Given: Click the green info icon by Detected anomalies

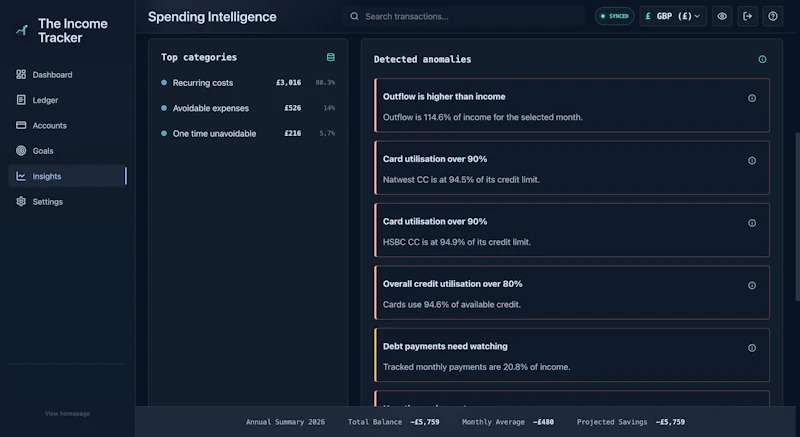Looking at the screenshot, I should tap(762, 59).
